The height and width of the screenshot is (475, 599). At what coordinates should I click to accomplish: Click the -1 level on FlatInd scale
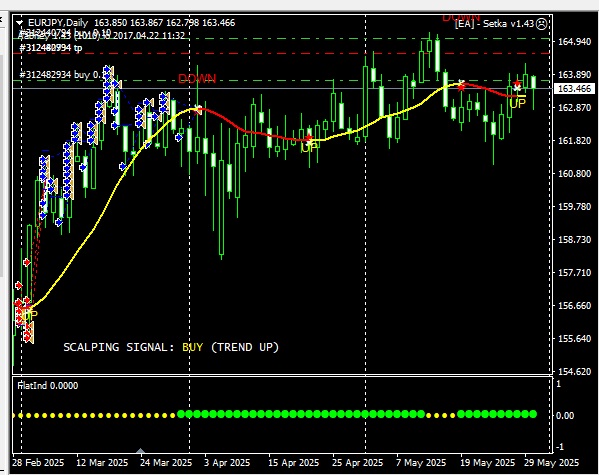coord(559,447)
